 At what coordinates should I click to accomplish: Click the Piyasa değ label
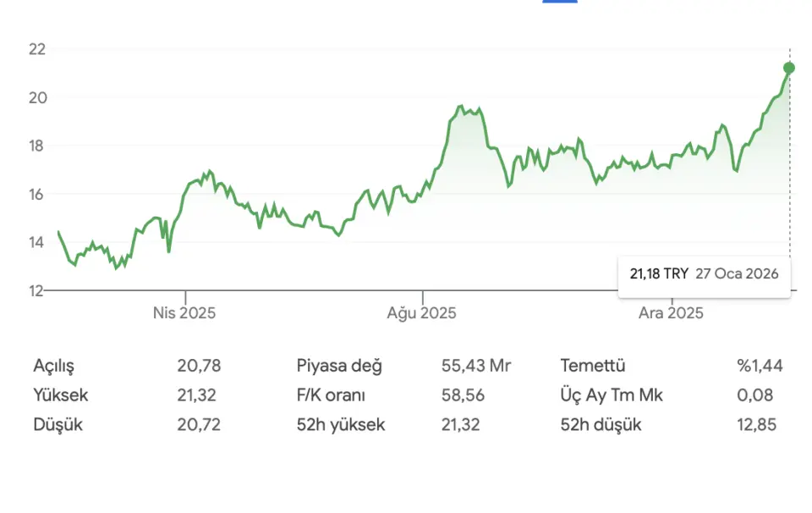339,366
